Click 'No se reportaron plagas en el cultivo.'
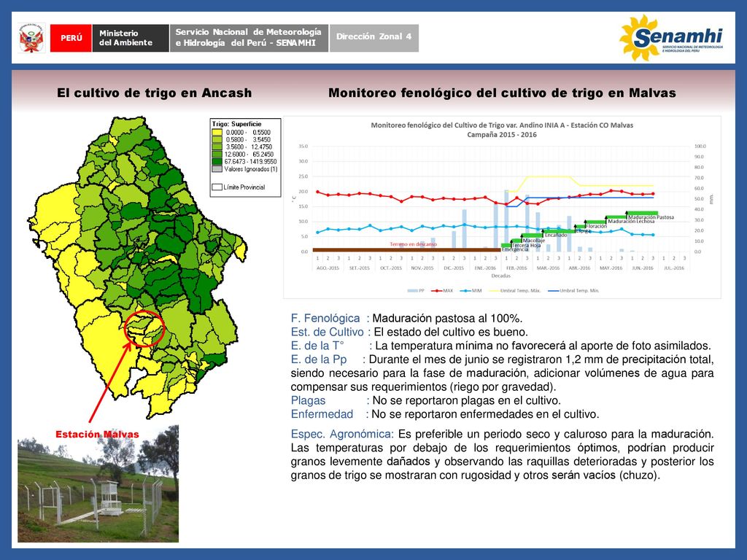 coord(466,400)
